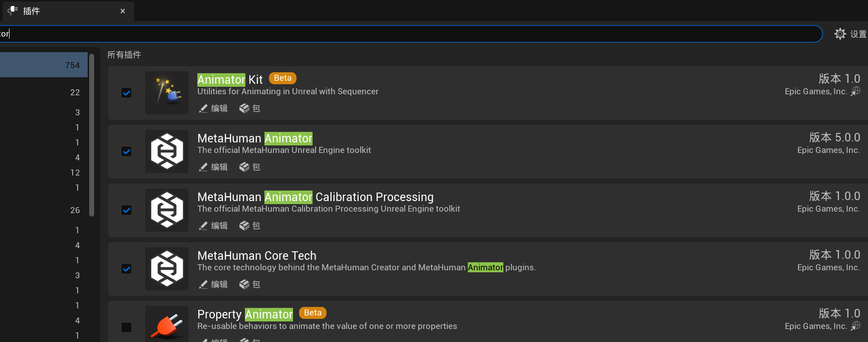This screenshot has height=342, width=868.
Task: Package MetaHuman Animator Calibration Processing plugin
Action: 250,226
